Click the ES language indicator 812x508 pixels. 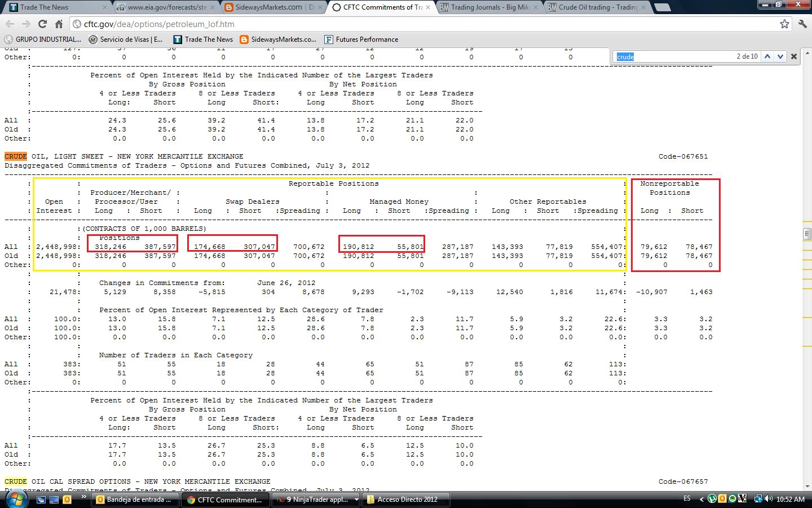[x=687, y=499]
